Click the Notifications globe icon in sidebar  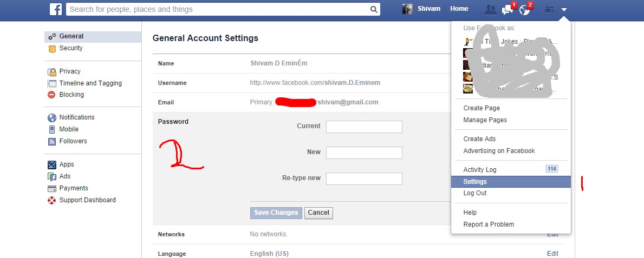pos(52,118)
